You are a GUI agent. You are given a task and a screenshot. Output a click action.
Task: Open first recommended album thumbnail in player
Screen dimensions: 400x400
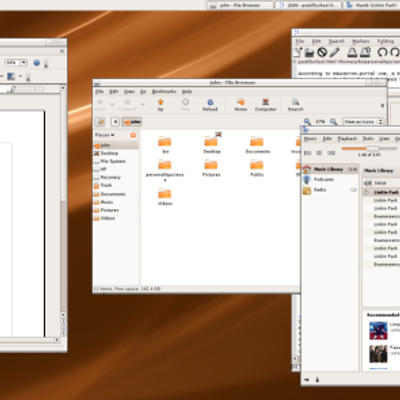click(378, 330)
